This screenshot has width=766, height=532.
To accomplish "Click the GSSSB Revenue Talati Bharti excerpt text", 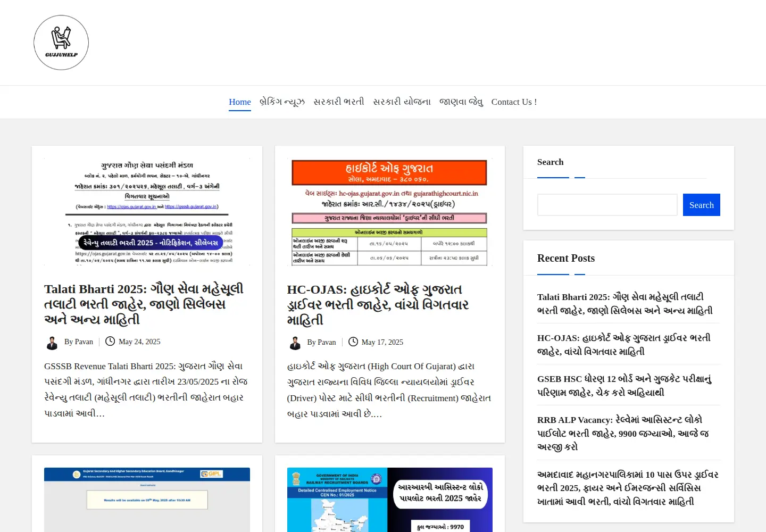I will tap(146, 390).
